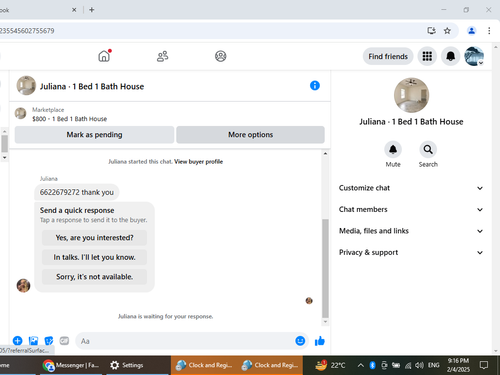Open the listing thumbnail in right panel
This screenshot has height=375, width=500.
tap(411, 95)
